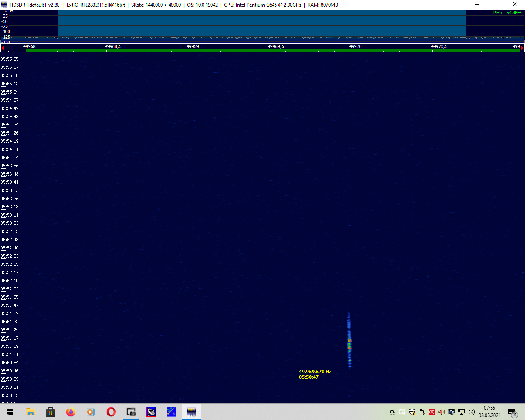Open Firefox from the taskbar
Screen dimensions: 525x420
pyautogui.click(x=71, y=412)
